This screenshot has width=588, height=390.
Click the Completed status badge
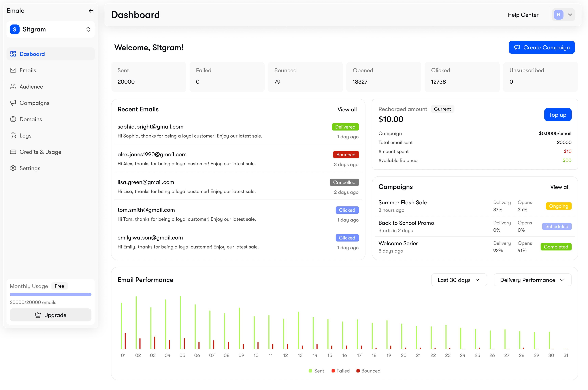coord(556,247)
